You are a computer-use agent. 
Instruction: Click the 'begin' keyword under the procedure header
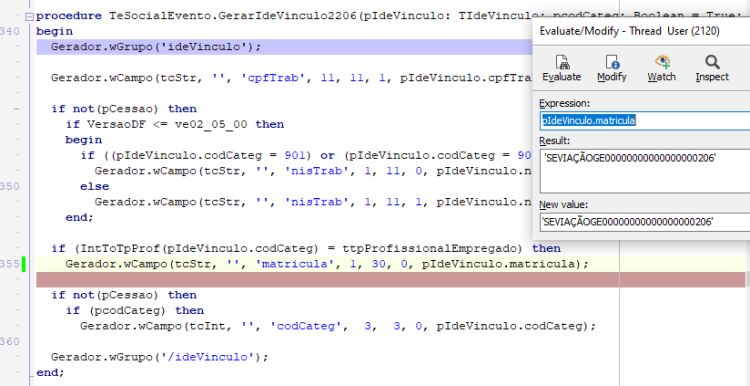(x=55, y=32)
